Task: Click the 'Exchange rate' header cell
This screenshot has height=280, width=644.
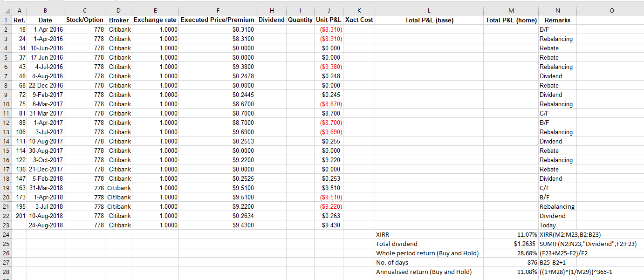Action: 156,20
